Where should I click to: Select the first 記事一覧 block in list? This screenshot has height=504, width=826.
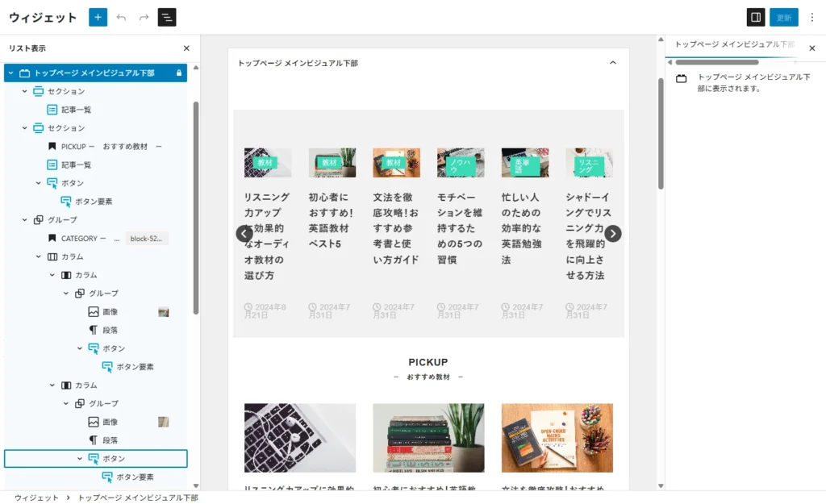point(76,110)
